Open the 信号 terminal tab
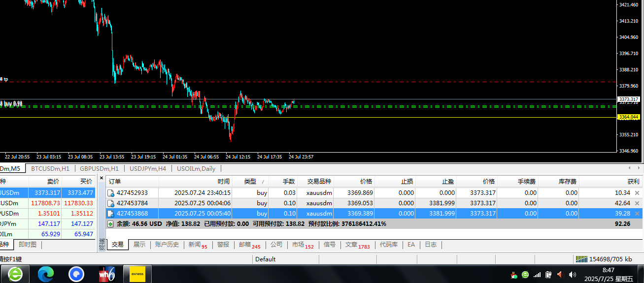The height and width of the screenshot is (283, 644). (x=330, y=245)
